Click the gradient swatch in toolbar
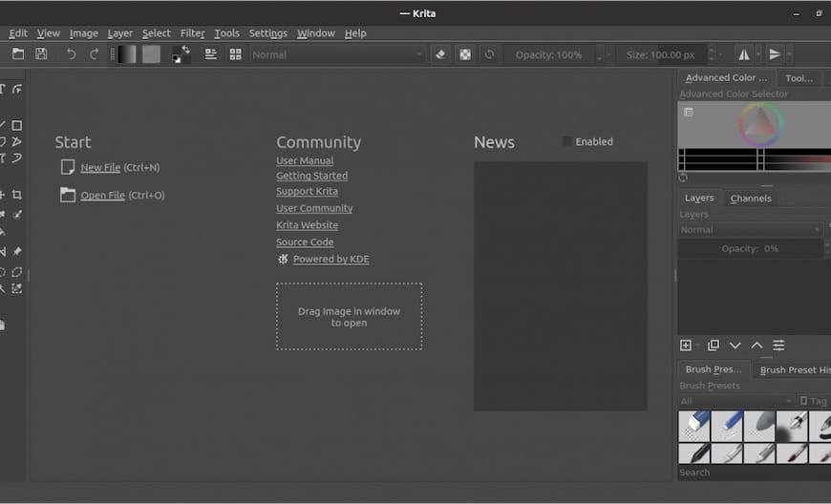 (x=127, y=54)
